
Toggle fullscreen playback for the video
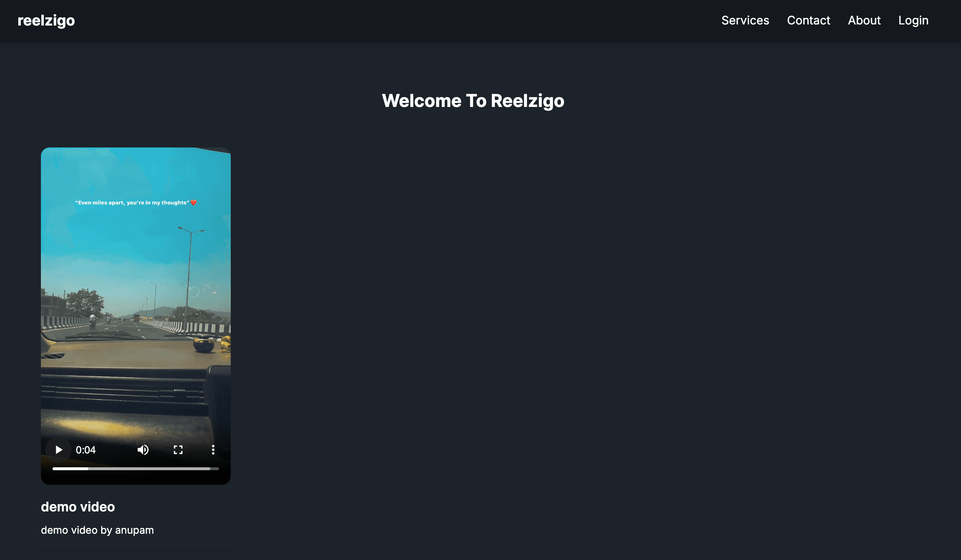(x=178, y=450)
